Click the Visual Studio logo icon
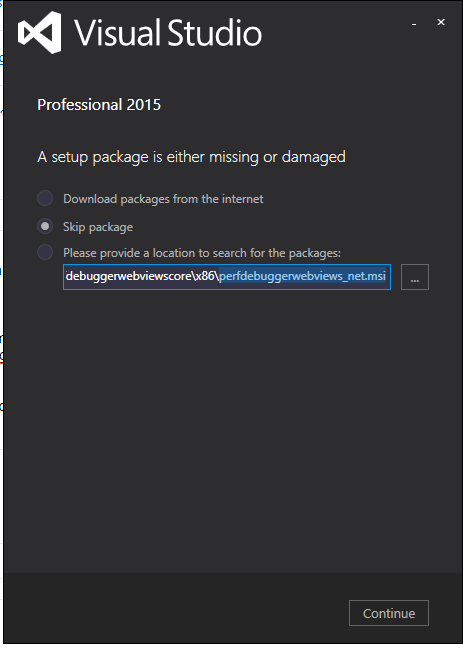Viewport: 463px width, 648px height. coord(40,33)
